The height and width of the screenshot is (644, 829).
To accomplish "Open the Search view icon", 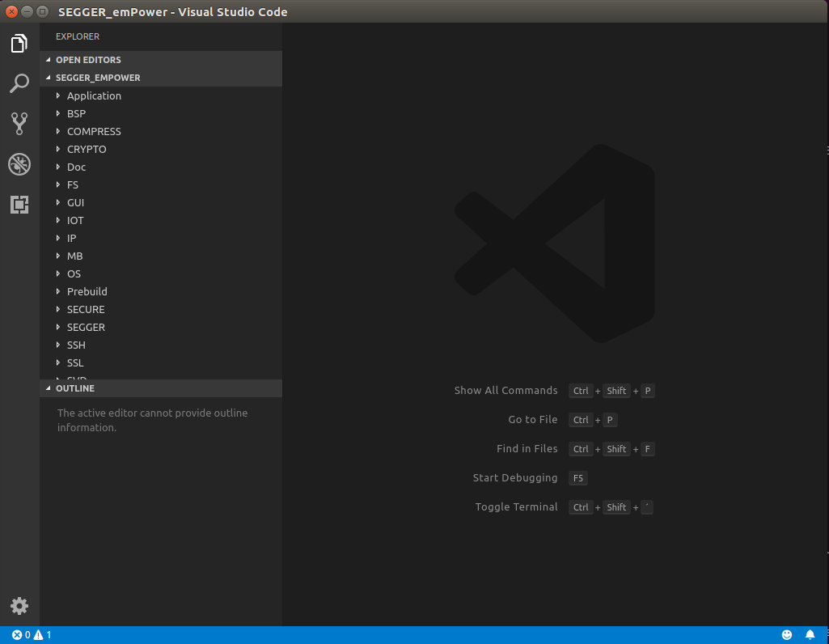I will click(x=19, y=83).
